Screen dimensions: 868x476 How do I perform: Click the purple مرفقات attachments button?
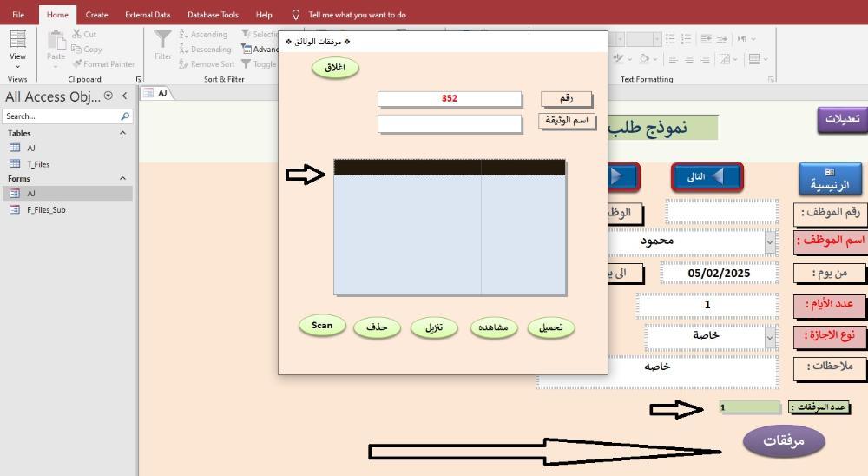(784, 441)
